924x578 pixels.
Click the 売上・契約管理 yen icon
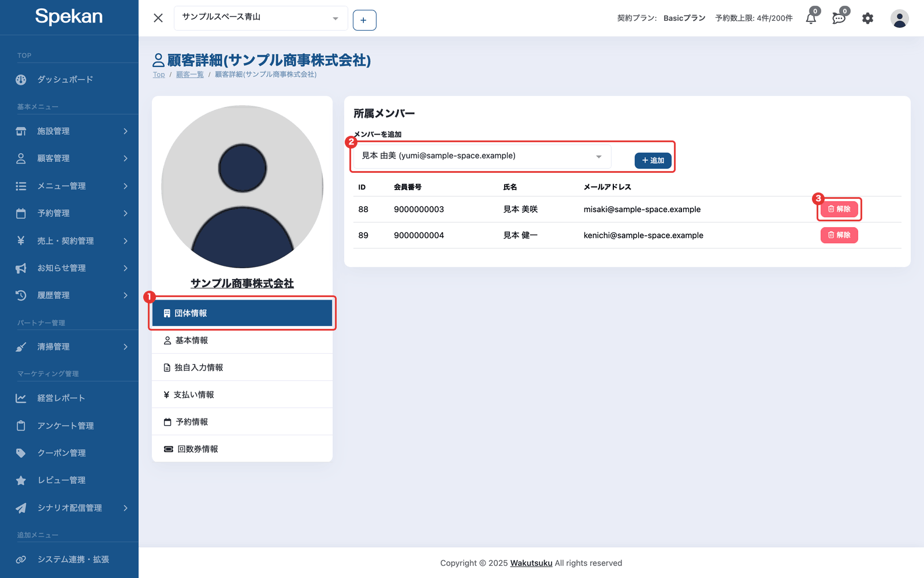(21, 240)
